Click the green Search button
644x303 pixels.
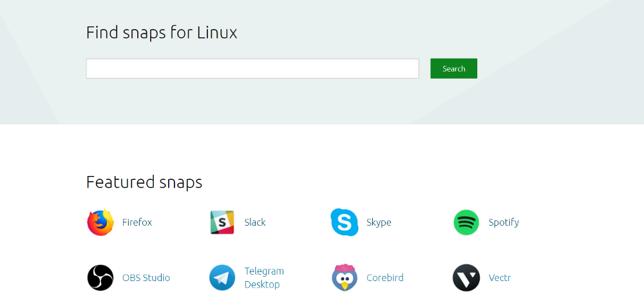click(x=454, y=68)
